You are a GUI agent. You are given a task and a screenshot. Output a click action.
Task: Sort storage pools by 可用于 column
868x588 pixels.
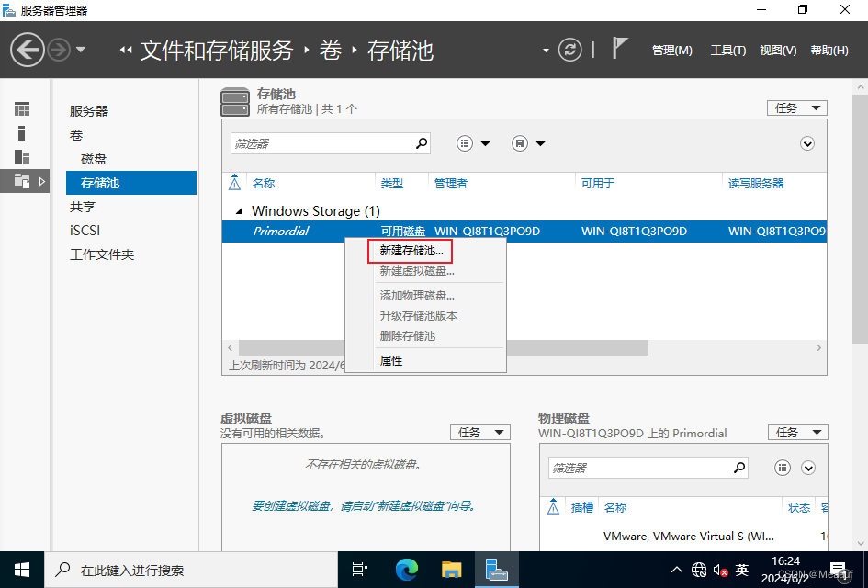(598, 183)
